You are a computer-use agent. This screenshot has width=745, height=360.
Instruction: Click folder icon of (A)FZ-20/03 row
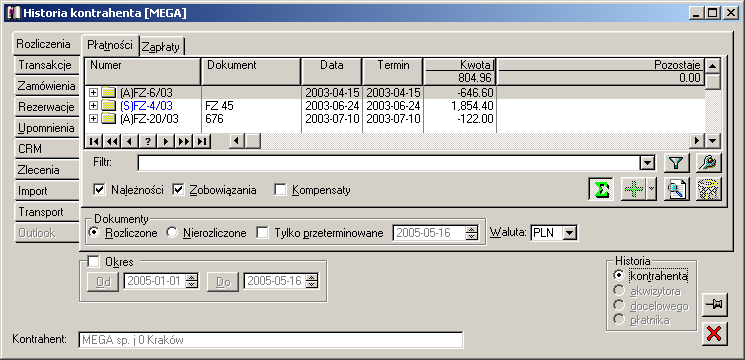[109, 119]
